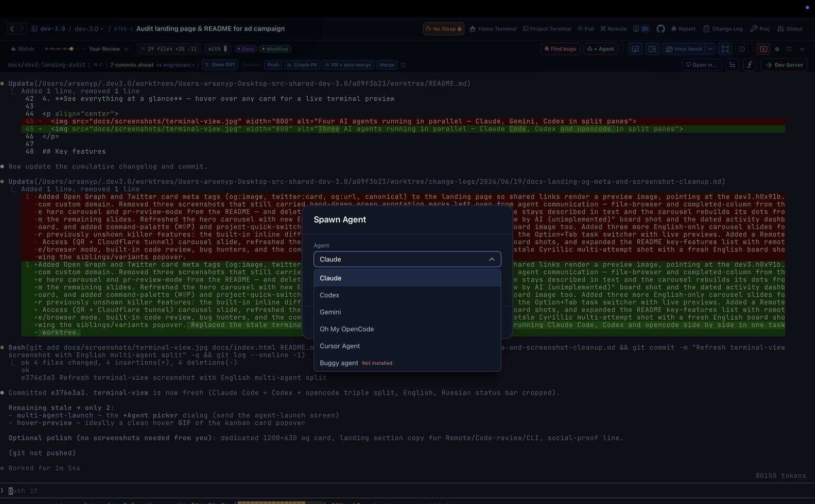Click the Pull button
Screen dimensions: 815x504
(586, 29)
